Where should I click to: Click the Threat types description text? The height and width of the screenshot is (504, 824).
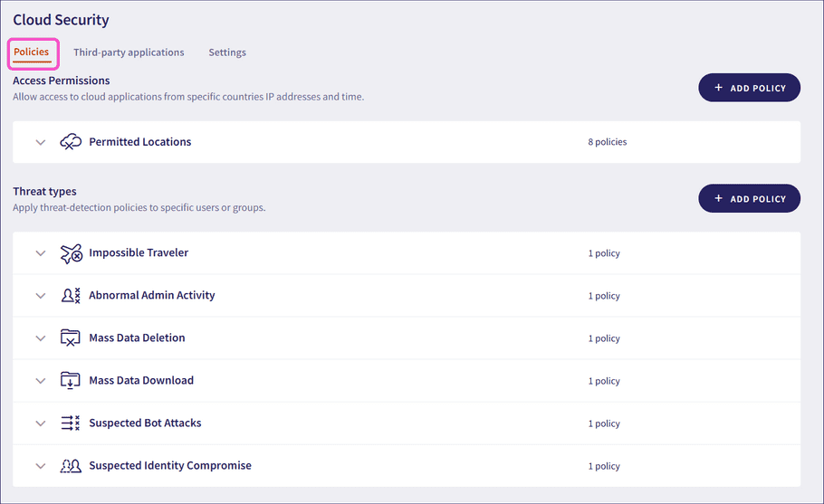[139, 207]
